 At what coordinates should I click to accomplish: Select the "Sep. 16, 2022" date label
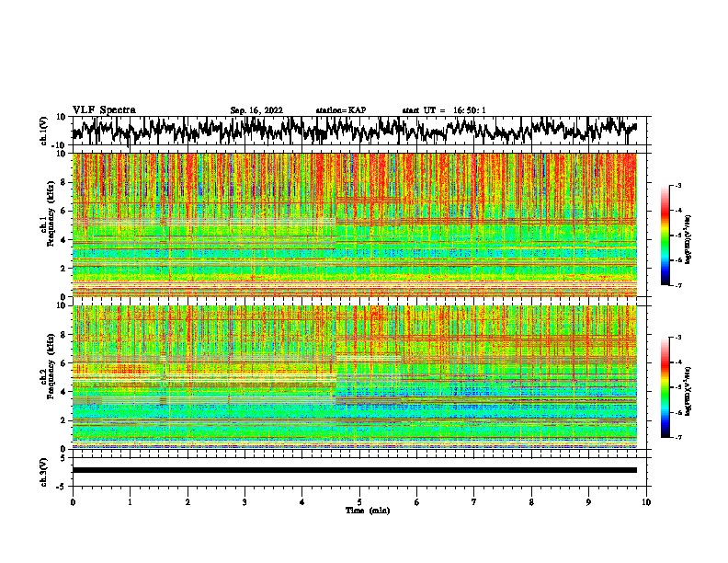[x=256, y=110]
